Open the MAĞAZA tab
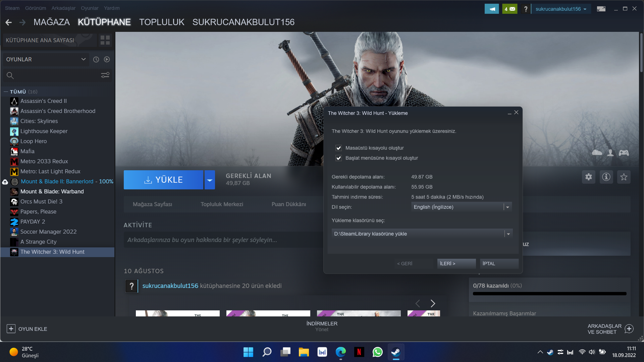Image resolution: width=644 pixels, height=362 pixels. [x=52, y=22]
